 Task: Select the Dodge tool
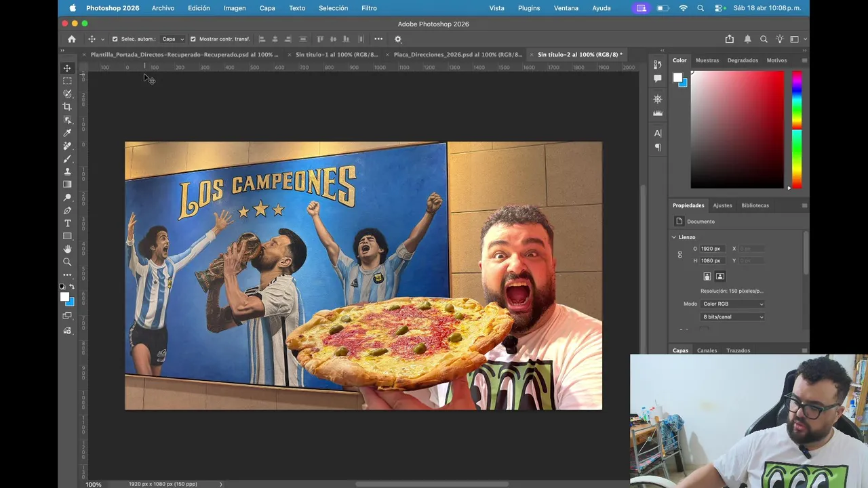[x=67, y=197]
